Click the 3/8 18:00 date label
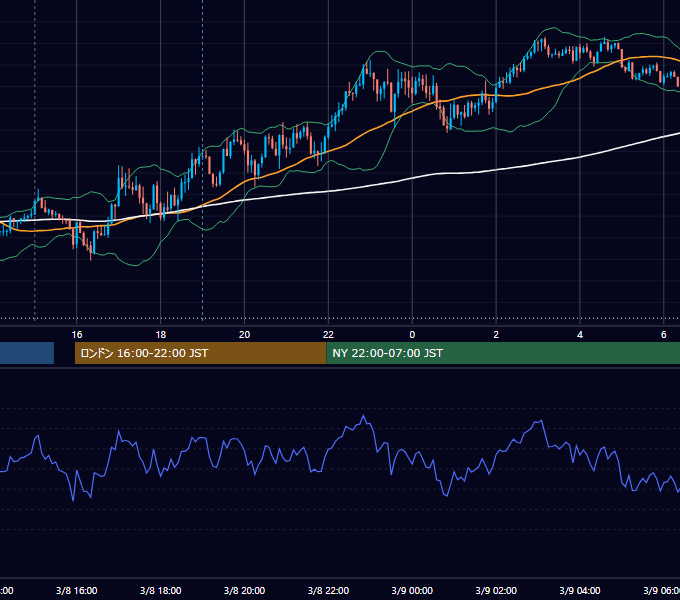680x600 pixels. [x=160, y=590]
